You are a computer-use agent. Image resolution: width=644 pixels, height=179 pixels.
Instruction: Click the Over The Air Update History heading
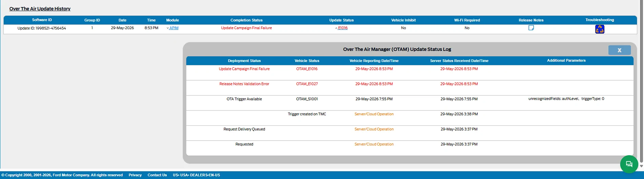pos(40,9)
